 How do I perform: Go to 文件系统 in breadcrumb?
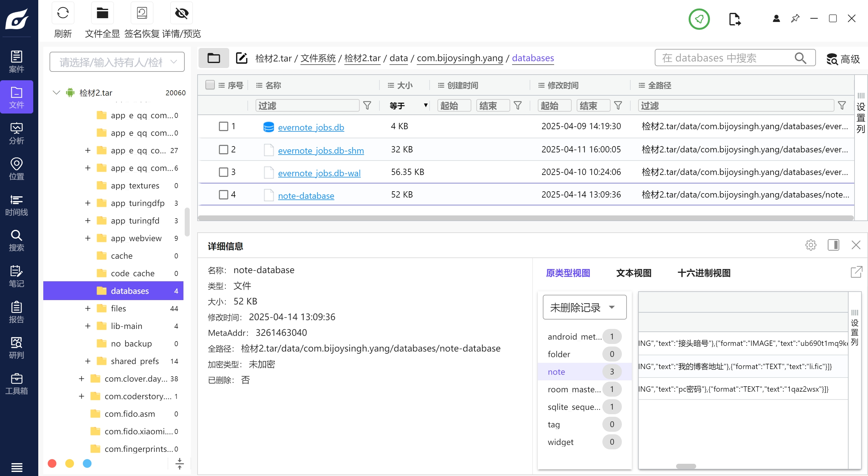pos(318,58)
